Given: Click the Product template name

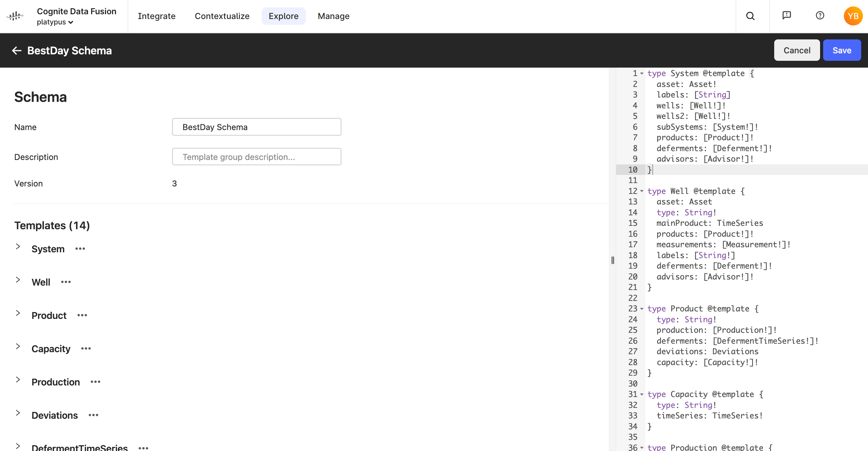Looking at the screenshot, I should pyautogui.click(x=49, y=315).
